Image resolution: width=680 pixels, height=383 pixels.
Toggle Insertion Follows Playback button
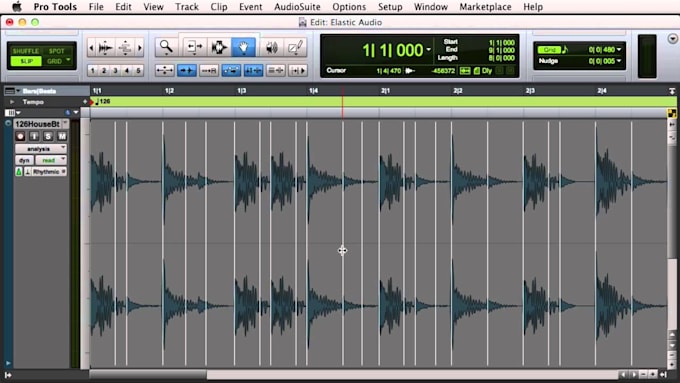(x=298, y=70)
